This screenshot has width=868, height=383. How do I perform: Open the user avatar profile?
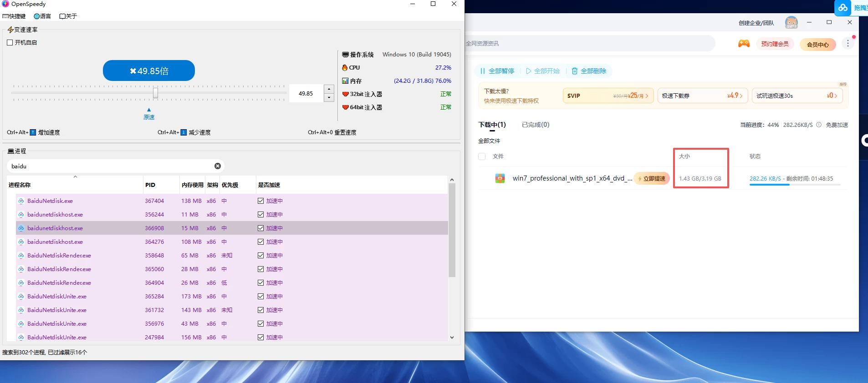(x=791, y=22)
